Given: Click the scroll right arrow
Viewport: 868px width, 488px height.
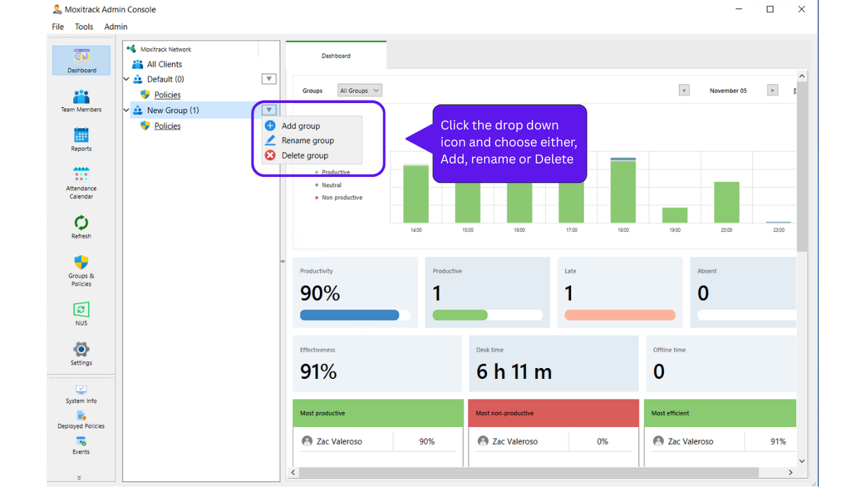Looking at the screenshot, I should 791,472.
